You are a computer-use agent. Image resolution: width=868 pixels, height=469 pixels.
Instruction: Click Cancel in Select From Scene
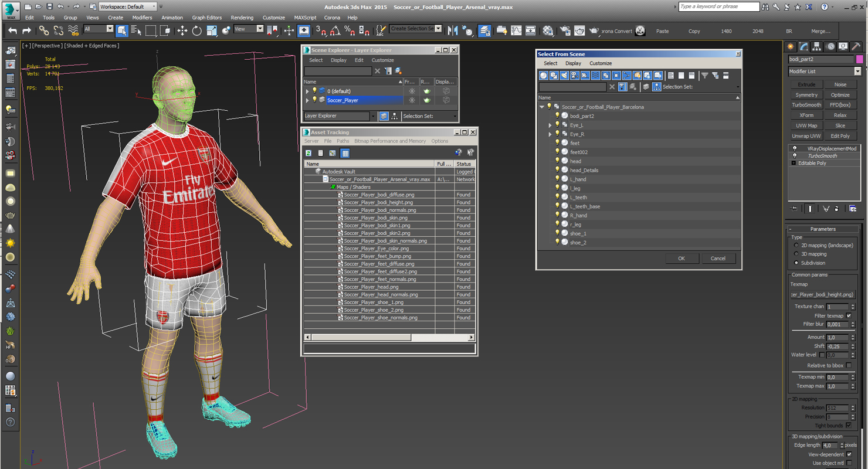click(x=718, y=259)
